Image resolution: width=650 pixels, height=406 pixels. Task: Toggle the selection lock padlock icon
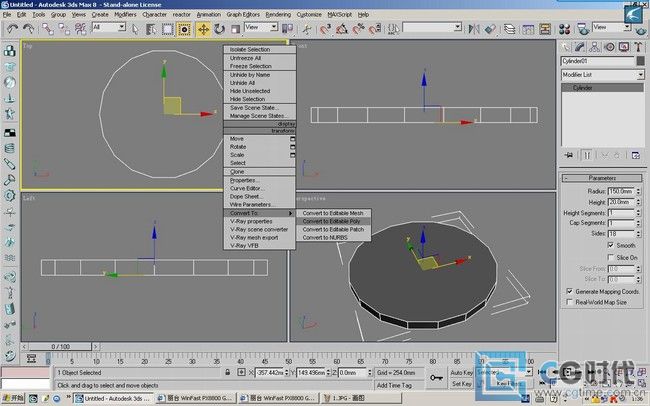pos(228,372)
